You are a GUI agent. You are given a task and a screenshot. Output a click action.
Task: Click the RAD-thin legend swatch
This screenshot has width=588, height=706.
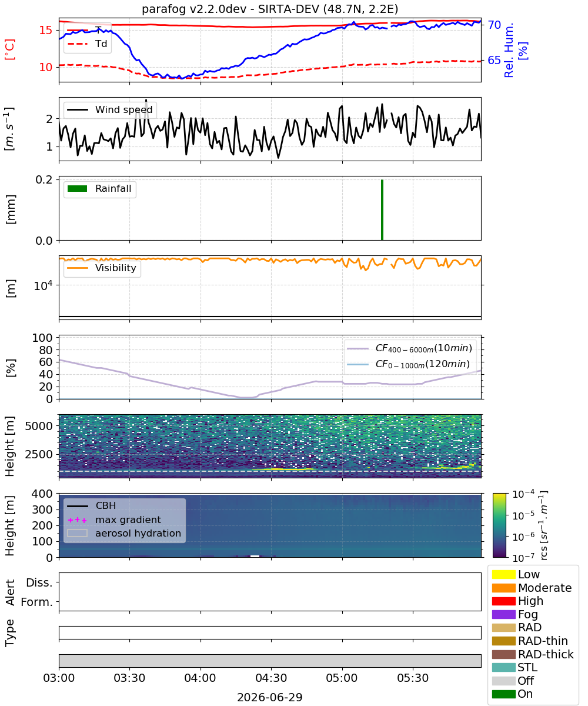pos(503,641)
